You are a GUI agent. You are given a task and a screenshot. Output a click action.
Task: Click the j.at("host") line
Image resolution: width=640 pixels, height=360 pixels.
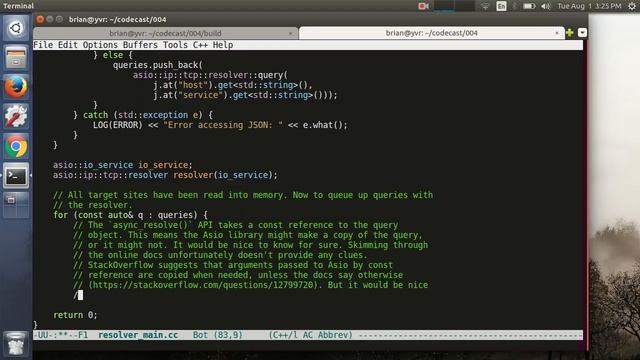coord(233,85)
